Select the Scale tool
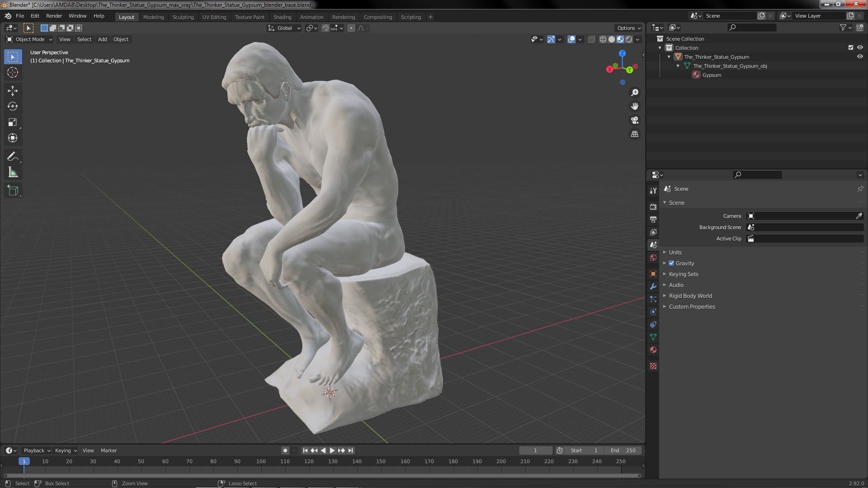The height and width of the screenshot is (488, 868). point(13,122)
